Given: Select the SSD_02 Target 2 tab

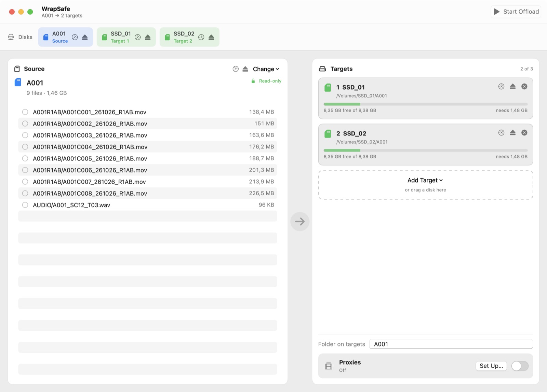Looking at the screenshot, I should tap(189, 37).
